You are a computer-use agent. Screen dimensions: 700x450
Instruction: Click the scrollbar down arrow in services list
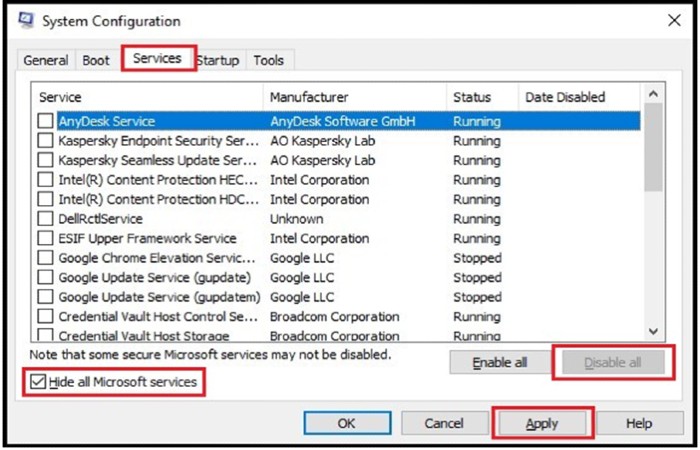click(x=654, y=331)
